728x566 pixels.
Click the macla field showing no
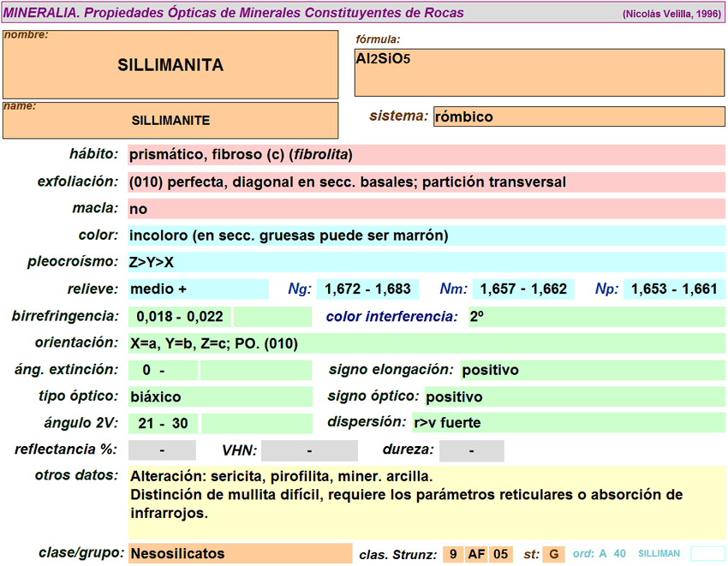pyautogui.click(x=427, y=209)
